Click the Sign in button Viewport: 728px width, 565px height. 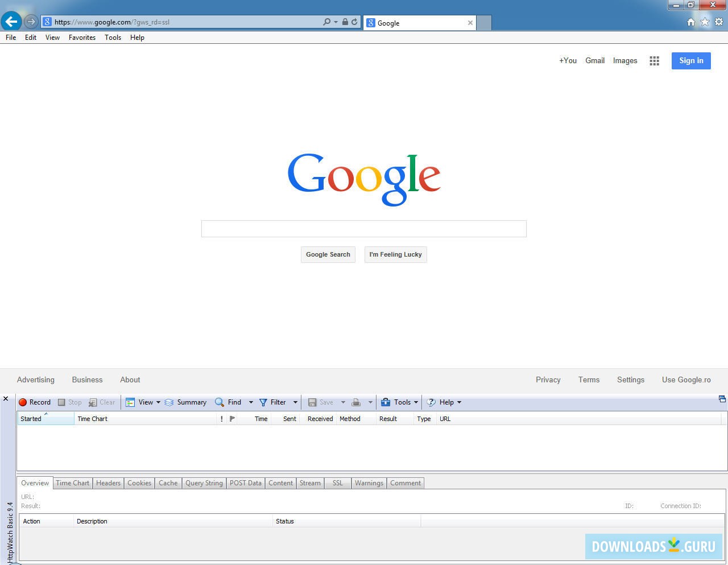coord(691,61)
